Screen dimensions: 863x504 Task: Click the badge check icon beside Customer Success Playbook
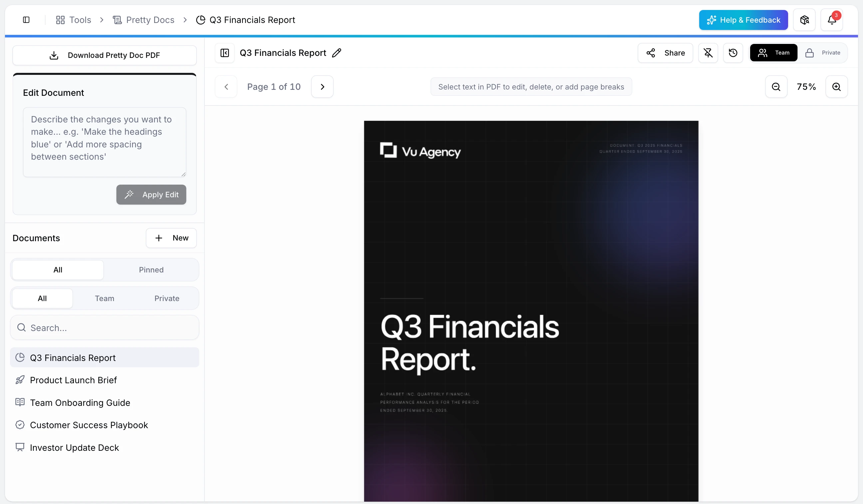point(20,424)
